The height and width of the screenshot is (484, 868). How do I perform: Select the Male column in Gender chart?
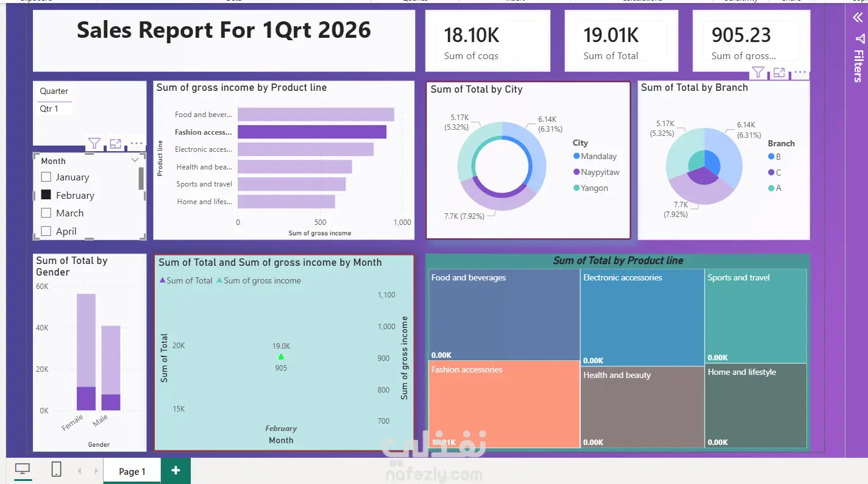tap(111, 368)
